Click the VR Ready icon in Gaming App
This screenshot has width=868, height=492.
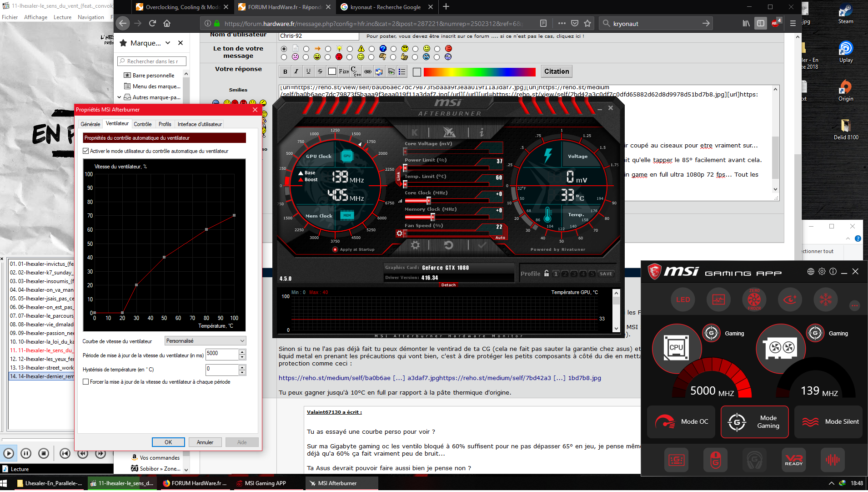pyautogui.click(x=793, y=460)
